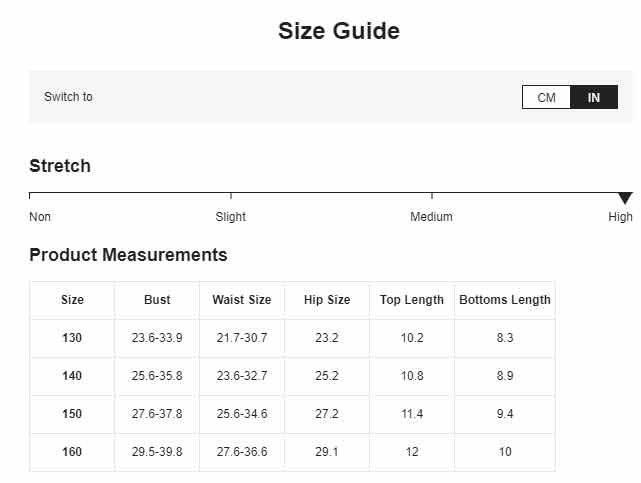Select the Waist Size column header
The image size is (641, 483).
coord(242,300)
